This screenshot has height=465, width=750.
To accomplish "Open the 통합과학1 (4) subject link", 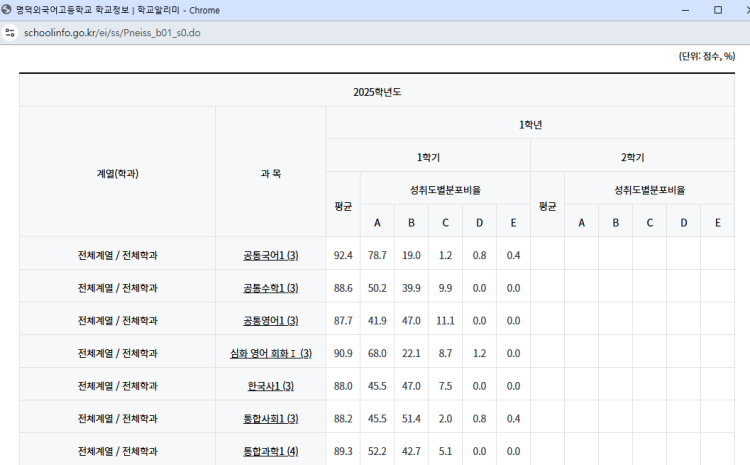I will [x=270, y=452].
